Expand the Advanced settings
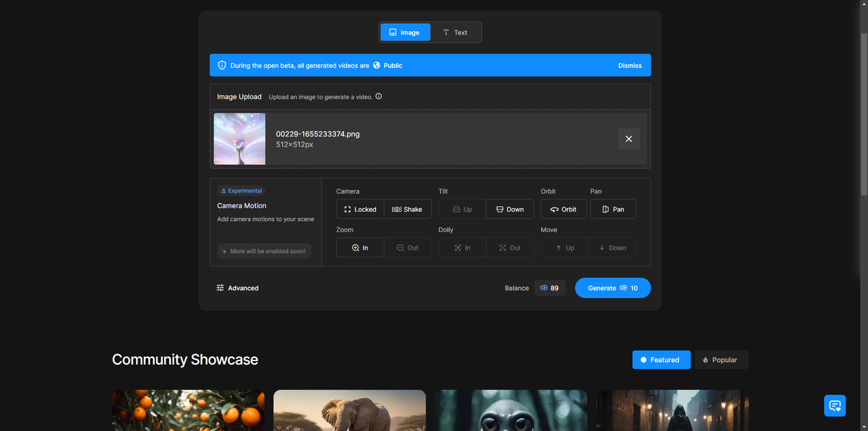The width and height of the screenshot is (868, 431). 237,288
